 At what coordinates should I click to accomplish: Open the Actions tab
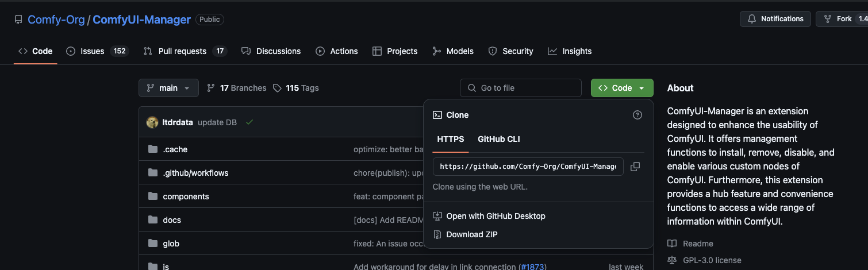pyautogui.click(x=337, y=51)
